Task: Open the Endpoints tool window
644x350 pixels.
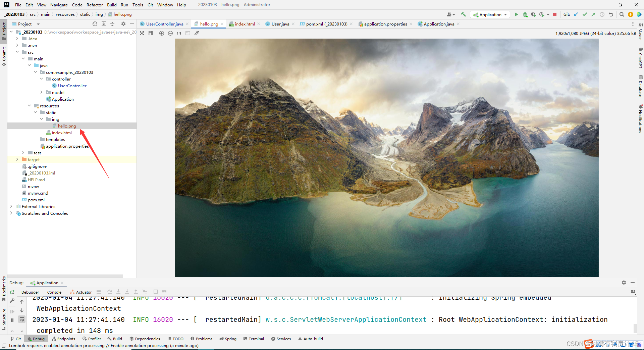Action: click(x=63, y=339)
